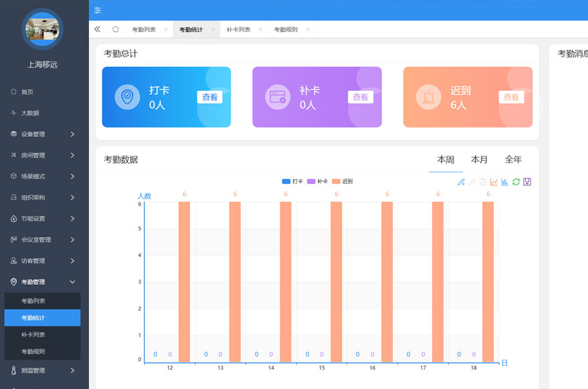Click the blue 打卡 color swatch in the legend
This screenshot has width=588, height=389.
[286, 181]
